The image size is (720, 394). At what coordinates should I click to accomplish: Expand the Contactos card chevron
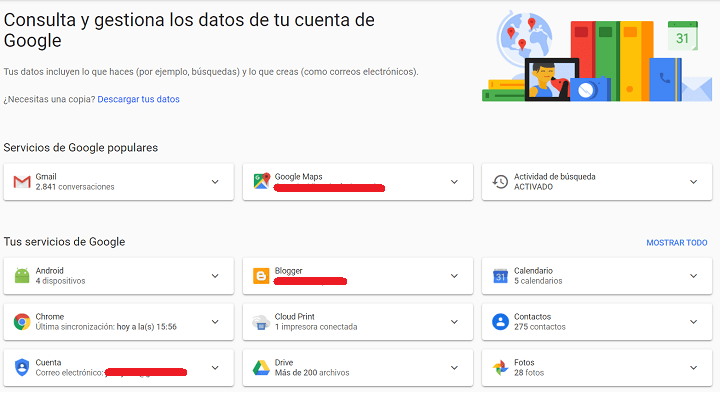[693, 322]
